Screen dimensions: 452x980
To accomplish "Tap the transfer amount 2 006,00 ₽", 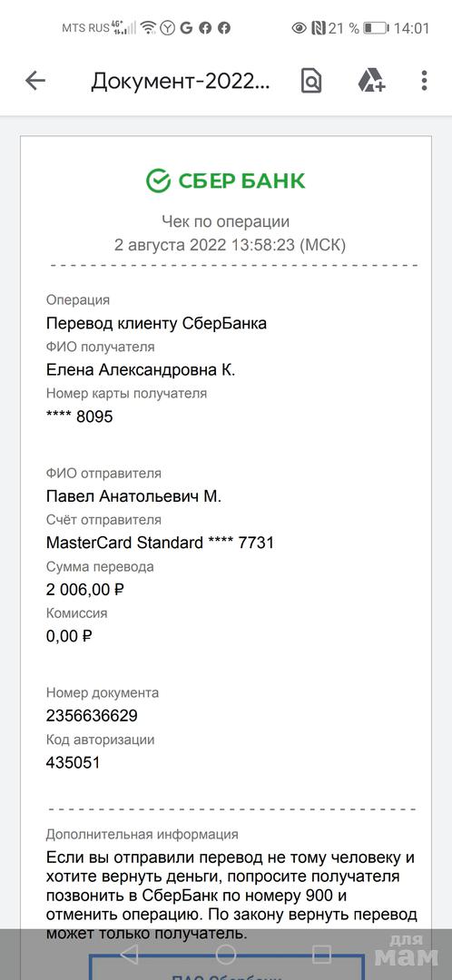I will pos(85,590).
